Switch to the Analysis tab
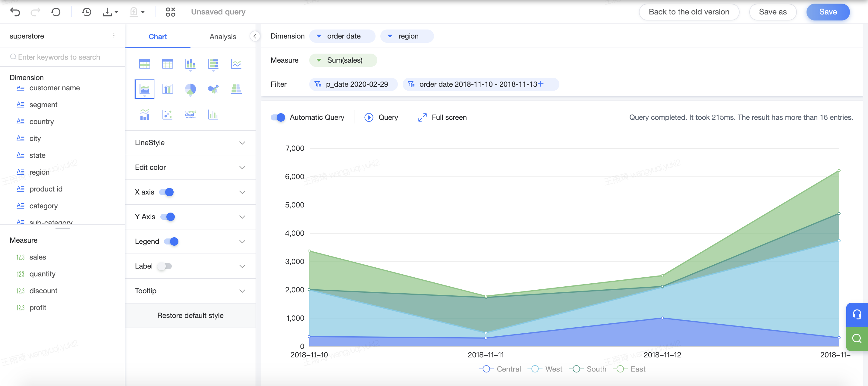This screenshot has width=868, height=386. coord(223,36)
